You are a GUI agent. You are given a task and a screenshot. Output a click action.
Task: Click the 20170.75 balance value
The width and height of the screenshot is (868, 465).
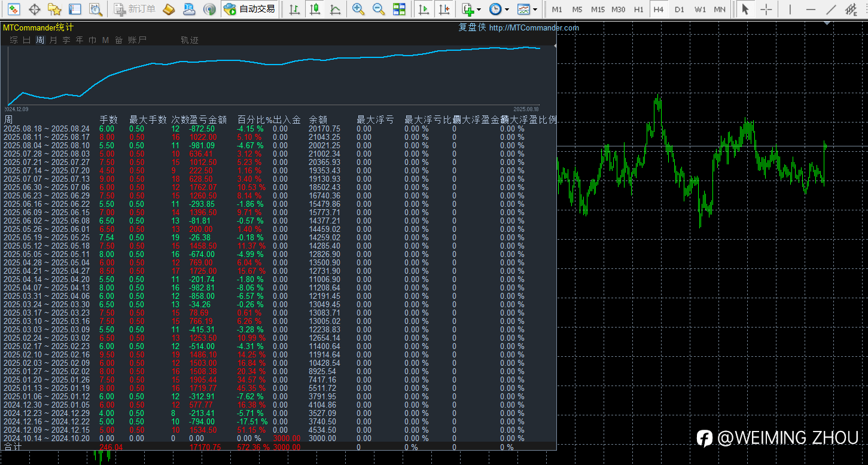324,129
